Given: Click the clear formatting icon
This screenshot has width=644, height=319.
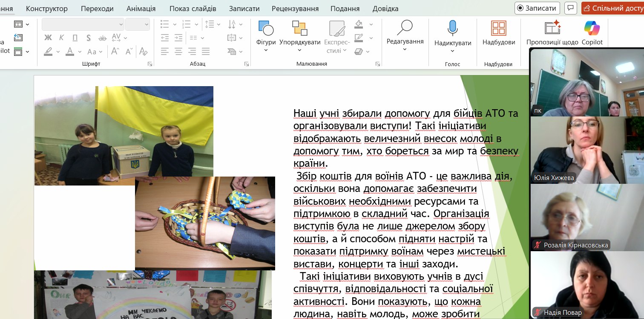Looking at the screenshot, I should (144, 52).
